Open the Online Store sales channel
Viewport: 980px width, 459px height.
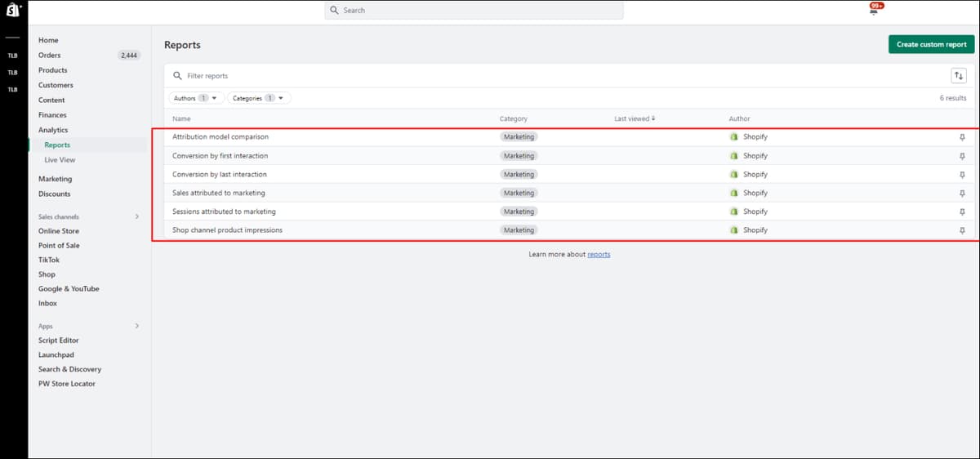(59, 231)
